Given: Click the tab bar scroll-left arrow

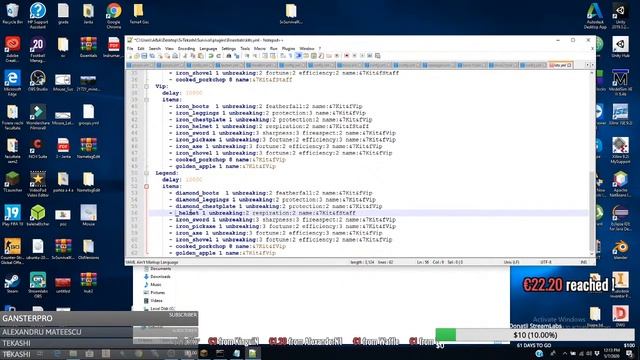Looking at the screenshot, I should 587,65.
